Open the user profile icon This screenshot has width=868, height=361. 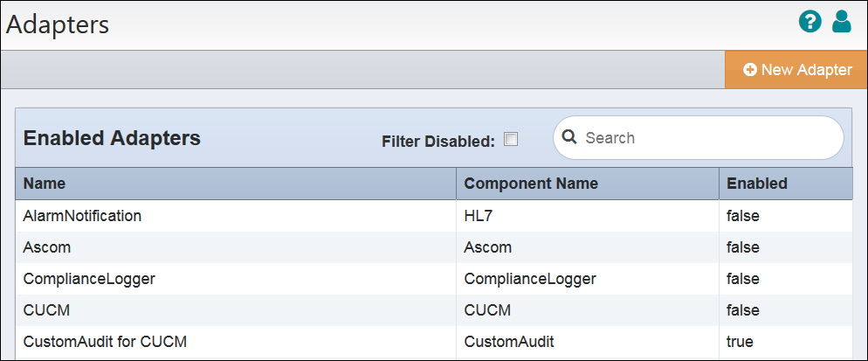click(841, 22)
